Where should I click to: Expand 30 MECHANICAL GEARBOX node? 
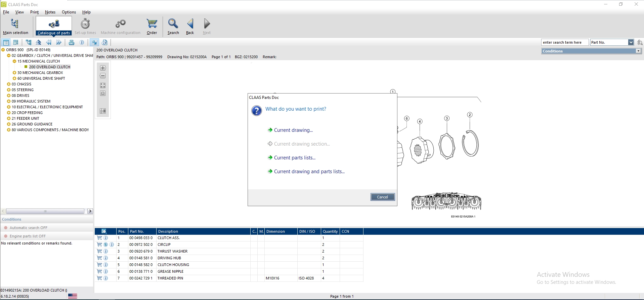coord(14,73)
